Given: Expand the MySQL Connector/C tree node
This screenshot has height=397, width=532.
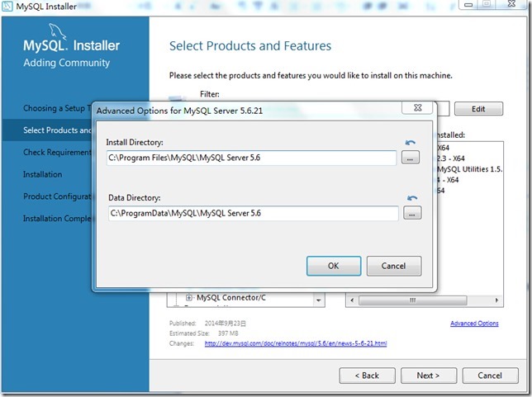Looking at the screenshot, I should click(189, 297).
